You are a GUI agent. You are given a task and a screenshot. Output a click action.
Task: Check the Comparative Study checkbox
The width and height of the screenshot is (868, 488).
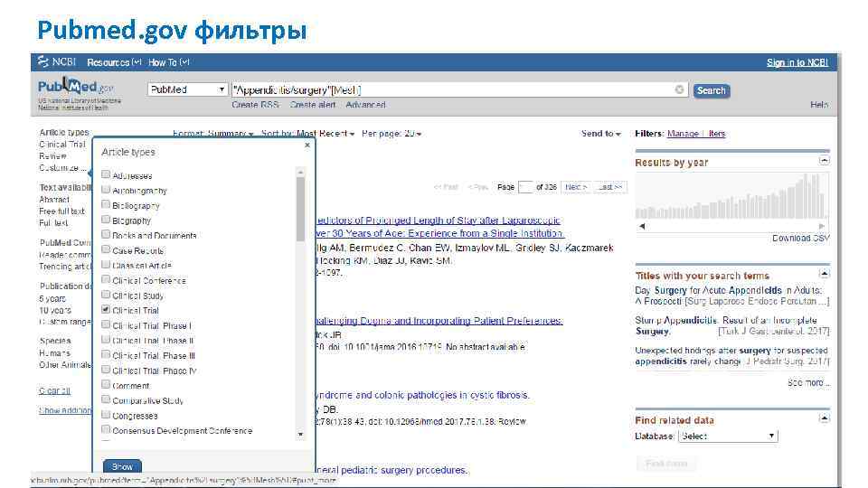click(x=106, y=399)
